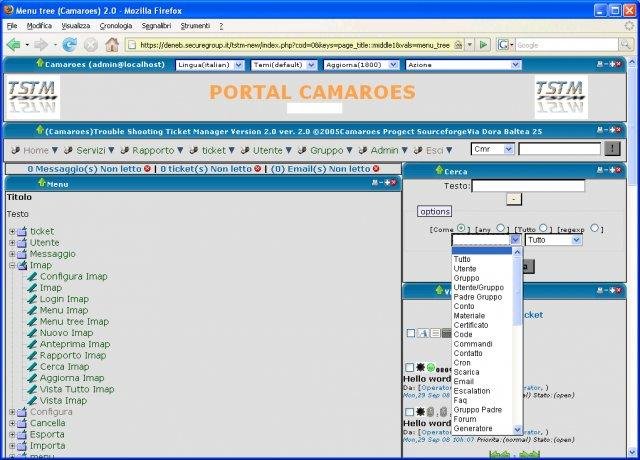This screenshot has width=640, height=460.
Task: Tick the select-all checkbox above ticket list
Action: [x=411, y=333]
